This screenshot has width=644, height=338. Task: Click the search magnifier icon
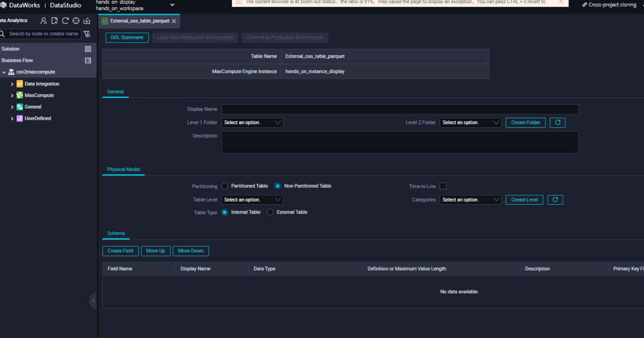(x=2, y=33)
